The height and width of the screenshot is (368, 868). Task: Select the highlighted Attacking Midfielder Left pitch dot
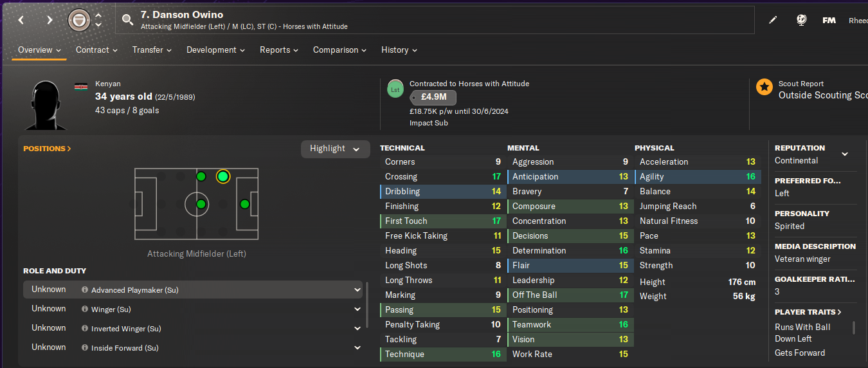222,176
